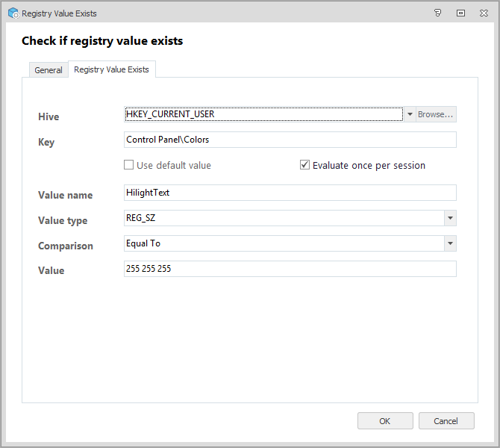Switch to the General tab

tap(49, 70)
